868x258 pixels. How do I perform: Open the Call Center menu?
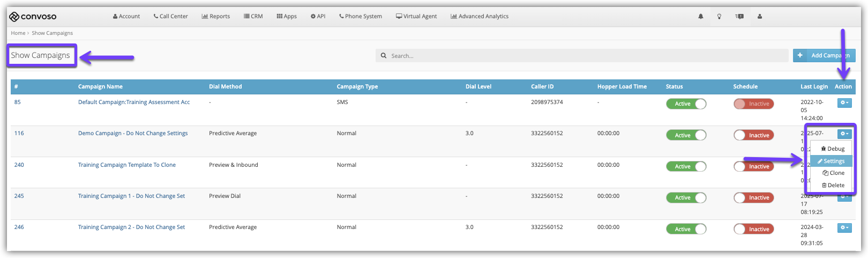tap(170, 17)
